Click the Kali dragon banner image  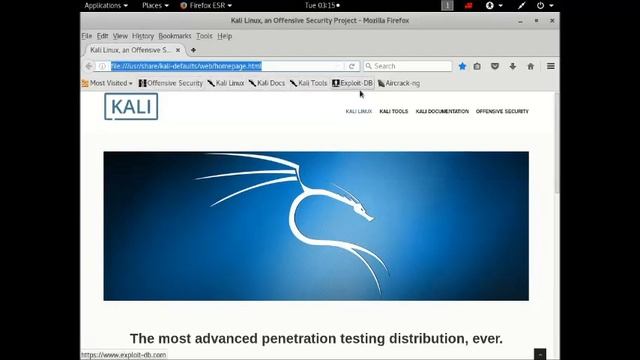click(316, 226)
